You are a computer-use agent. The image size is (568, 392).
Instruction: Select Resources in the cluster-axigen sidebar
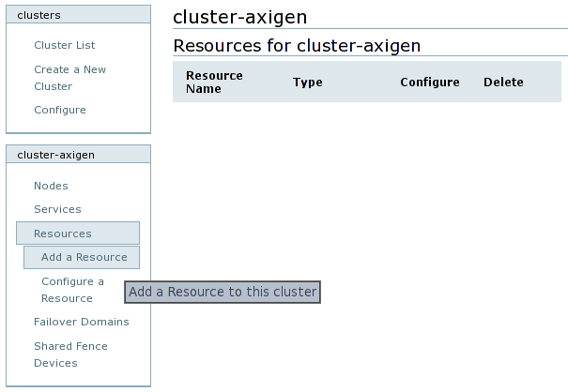(x=63, y=234)
